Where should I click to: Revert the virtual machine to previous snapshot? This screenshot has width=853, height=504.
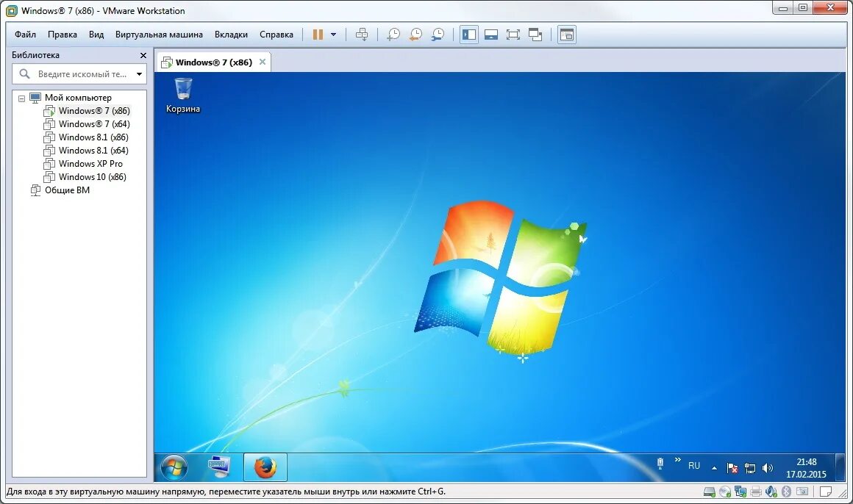(x=415, y=35)
